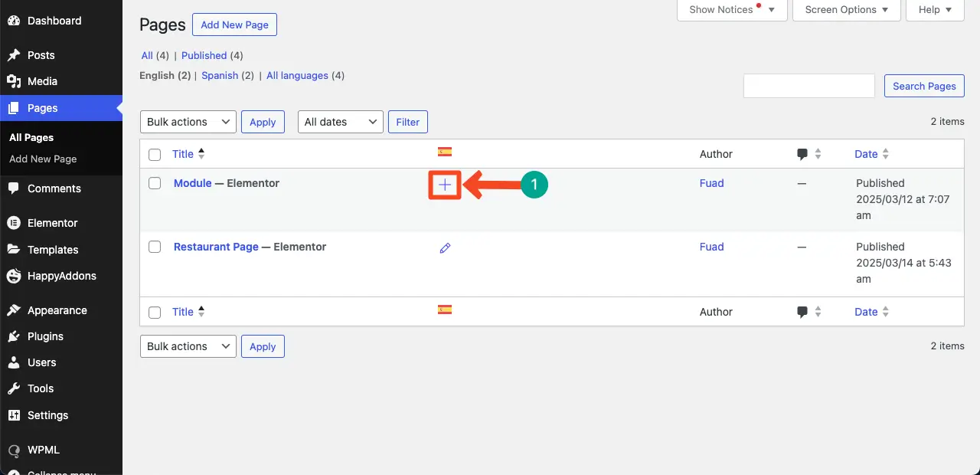The width and height of the screenshot is (980, 475).
Task: Click the Users person icon
Action: tap(14, 362)
